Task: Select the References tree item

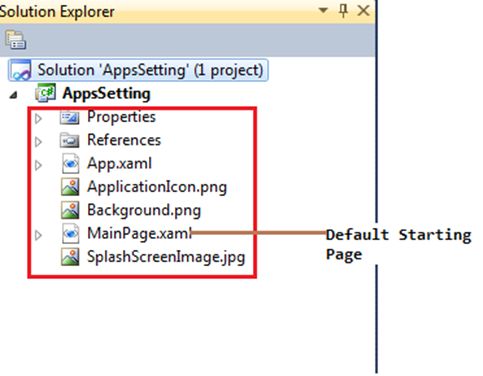Action: click(124, 140)
